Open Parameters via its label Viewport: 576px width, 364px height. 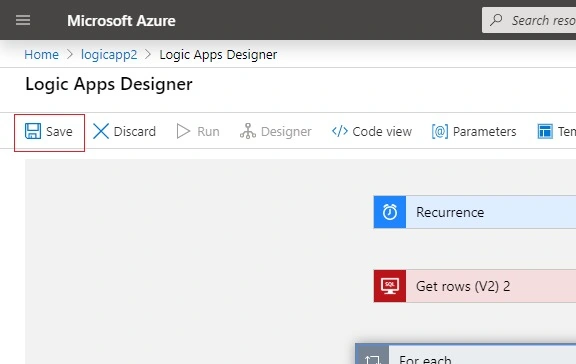pos(485,131)
